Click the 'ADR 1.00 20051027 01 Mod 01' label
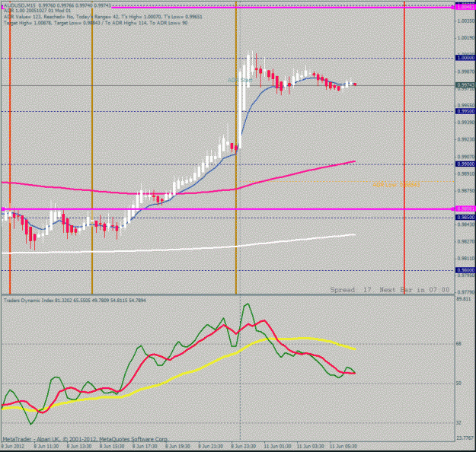 37,11
